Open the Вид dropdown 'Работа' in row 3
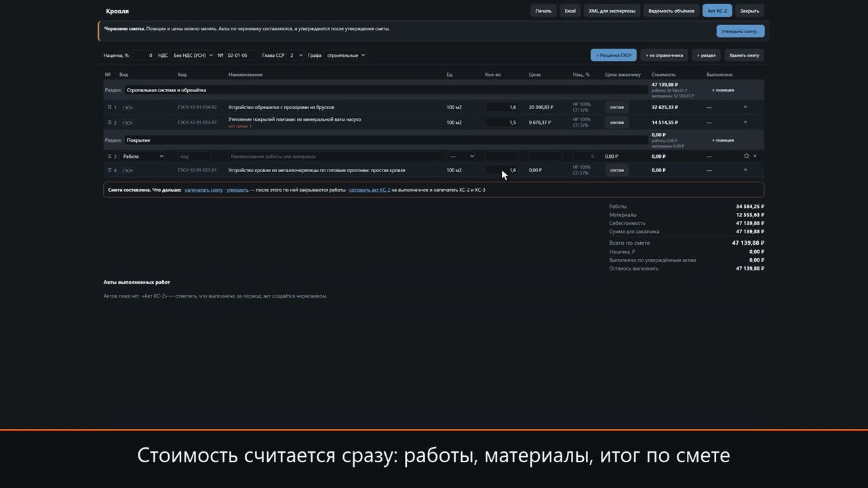The width and height of the screenshot is (868, 488). click(x=143, y=156)
